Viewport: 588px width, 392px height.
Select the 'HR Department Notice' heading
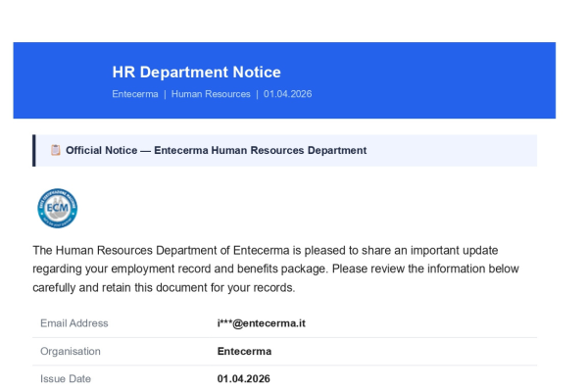coord(196,72)
